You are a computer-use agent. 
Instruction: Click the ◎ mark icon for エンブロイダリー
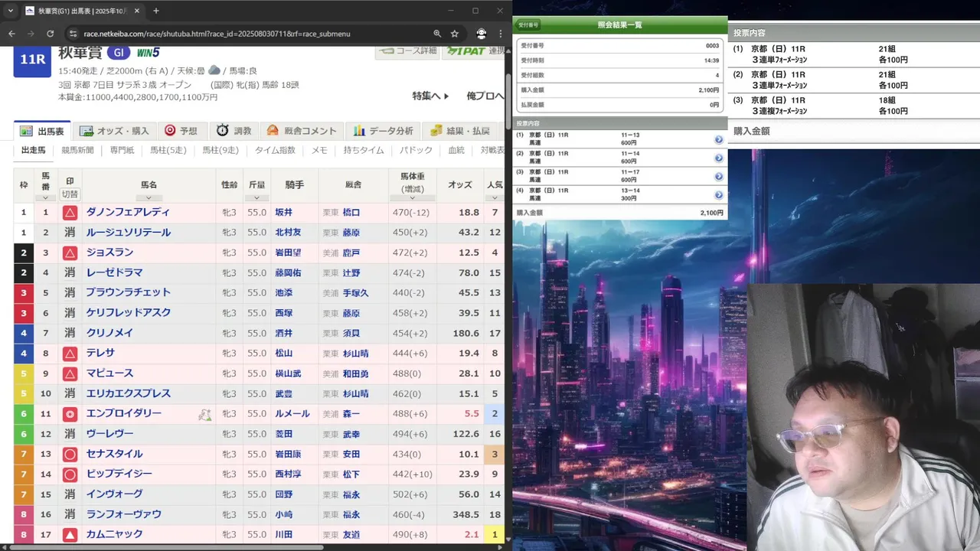pyautogui.click(x=70, y=414)
